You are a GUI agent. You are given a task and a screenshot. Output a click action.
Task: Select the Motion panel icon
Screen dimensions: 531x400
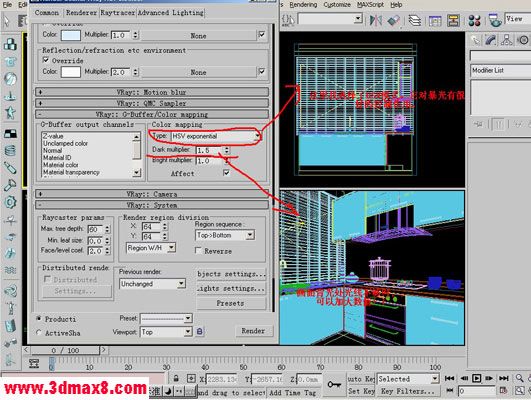click(x=523, y=40)
